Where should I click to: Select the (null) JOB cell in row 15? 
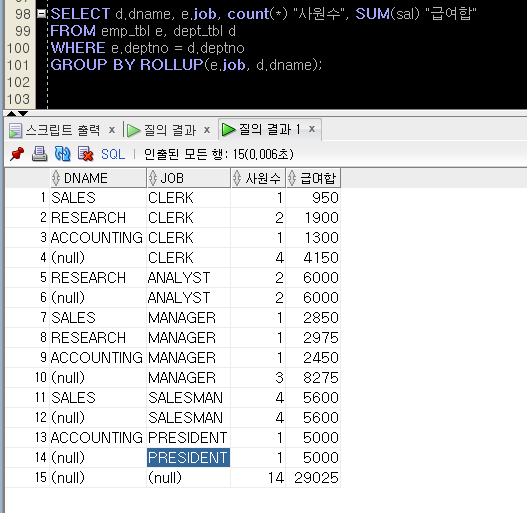click(188, 478)
